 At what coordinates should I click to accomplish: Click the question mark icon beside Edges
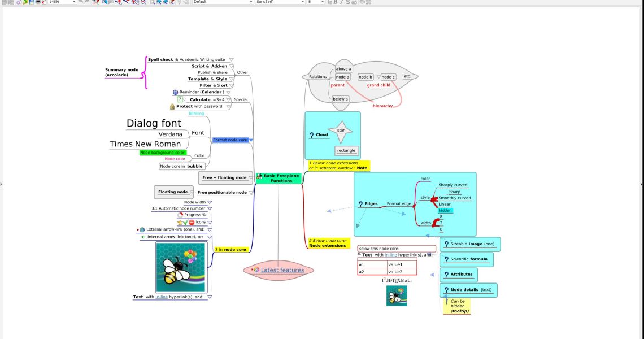360,204
